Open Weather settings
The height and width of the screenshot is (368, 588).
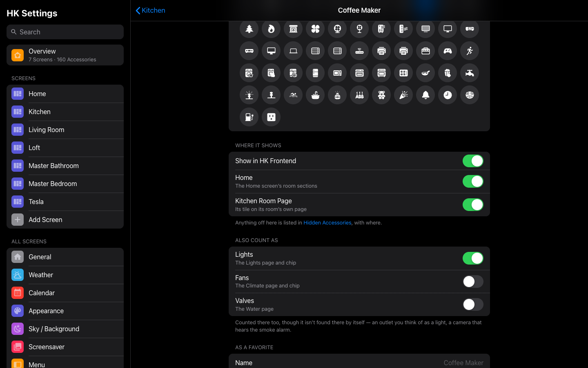pos(65,275)
